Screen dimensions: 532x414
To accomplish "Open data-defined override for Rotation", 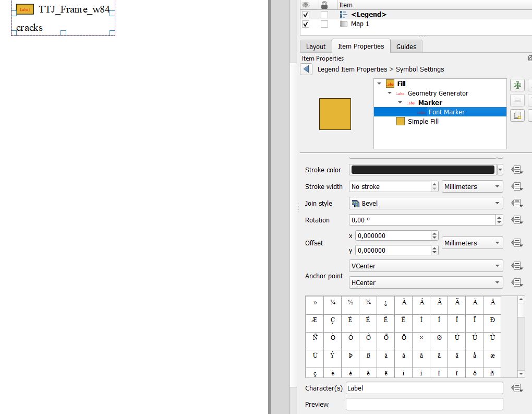I will 517,220.
